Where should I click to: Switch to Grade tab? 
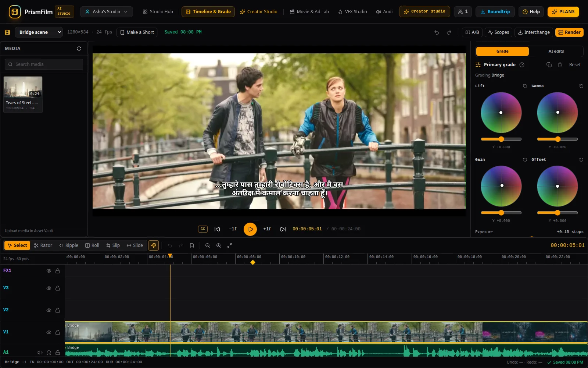coord(502,51)
